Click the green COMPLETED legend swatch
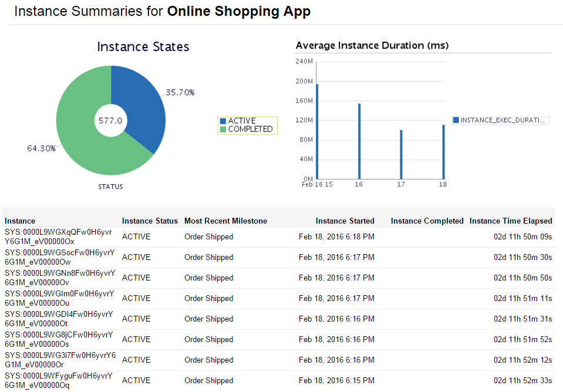This screenshot has width=563, height=392. click(x=223, y=129)
